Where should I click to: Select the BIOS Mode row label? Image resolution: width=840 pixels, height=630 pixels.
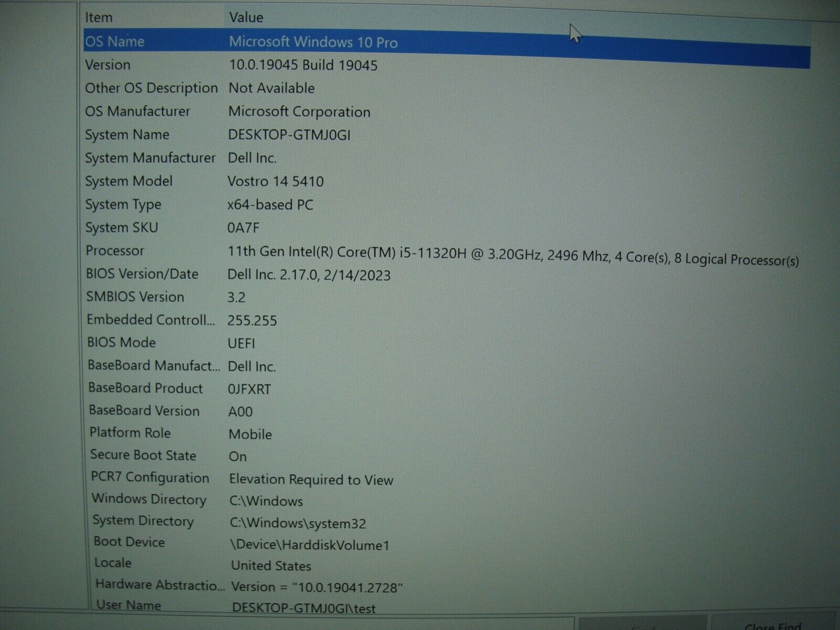coord(121,343)
